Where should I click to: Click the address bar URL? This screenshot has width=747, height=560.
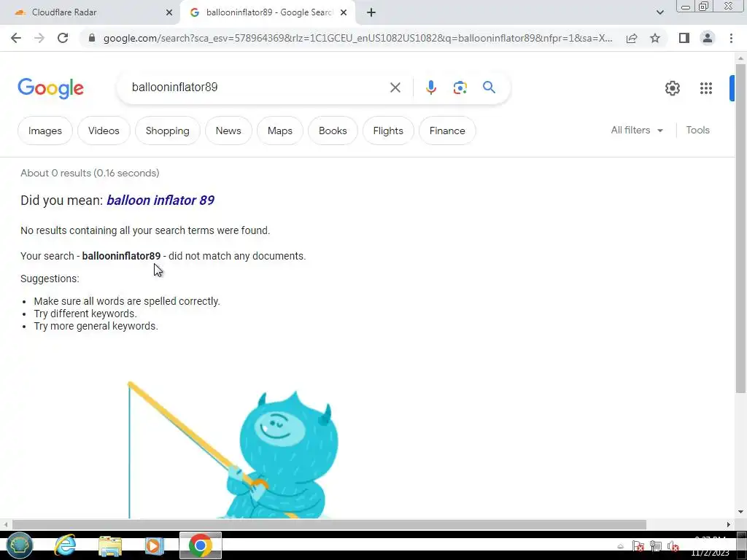tap(358, 38)
